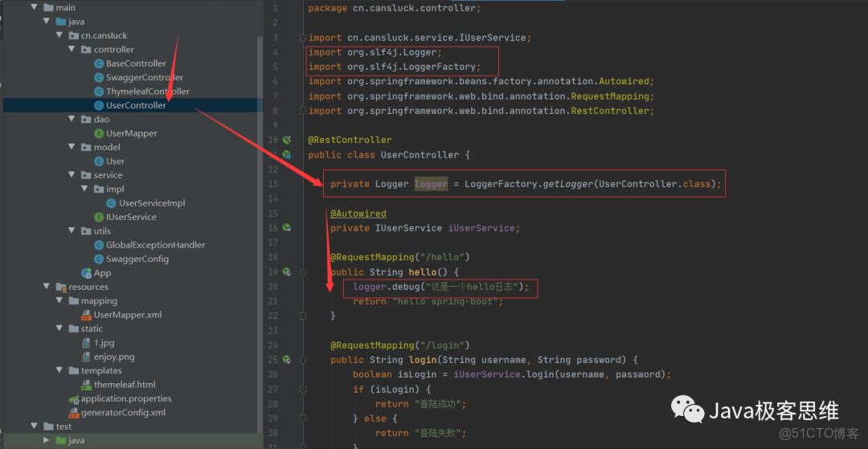The image size is (868, 449).
Task: Collapse the service package arrow
Action: pos(72,175)
